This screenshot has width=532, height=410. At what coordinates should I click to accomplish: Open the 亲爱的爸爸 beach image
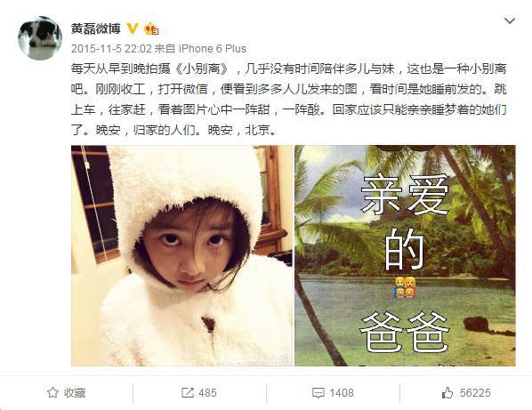pyautogui.click(x=405, y=256)
